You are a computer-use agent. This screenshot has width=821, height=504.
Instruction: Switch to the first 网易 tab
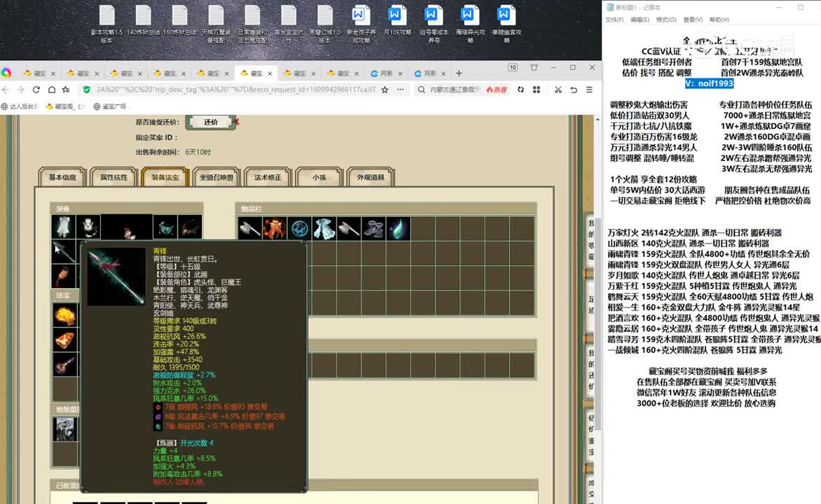[x=386, y=73]
